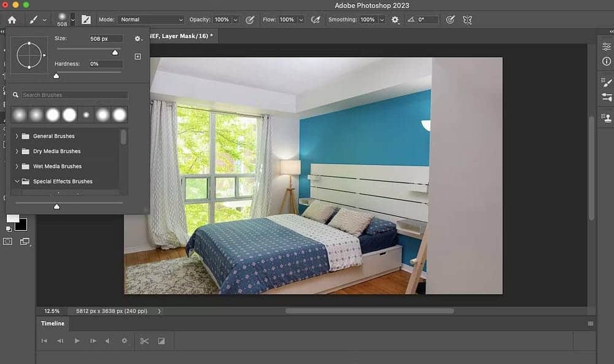
Task: Select the Timeline panel tab
Action: 53,323
